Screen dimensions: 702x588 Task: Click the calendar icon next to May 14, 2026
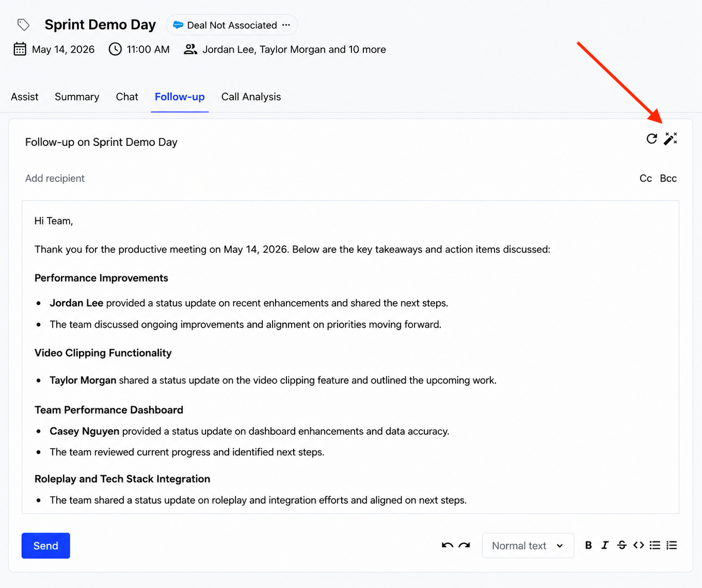point(20,49)
